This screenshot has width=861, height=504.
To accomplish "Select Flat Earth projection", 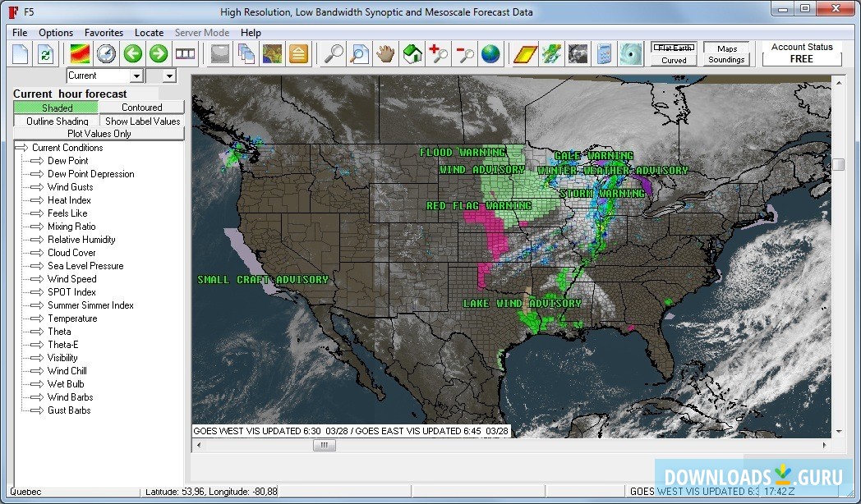I will point(674,48).
